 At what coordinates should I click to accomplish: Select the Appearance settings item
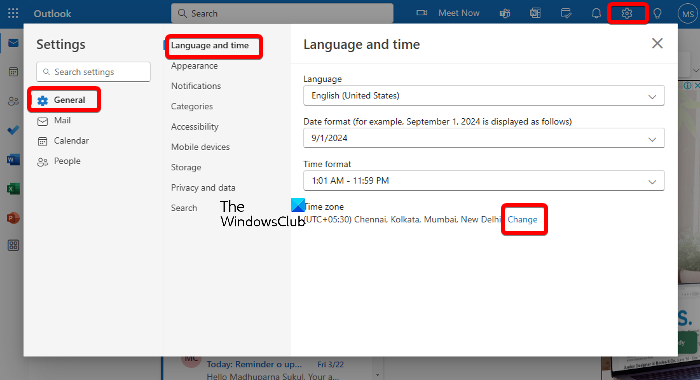[x=194, y=66]
